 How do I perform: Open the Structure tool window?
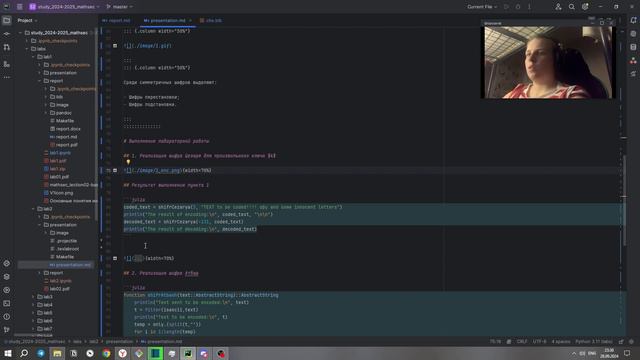7,64
